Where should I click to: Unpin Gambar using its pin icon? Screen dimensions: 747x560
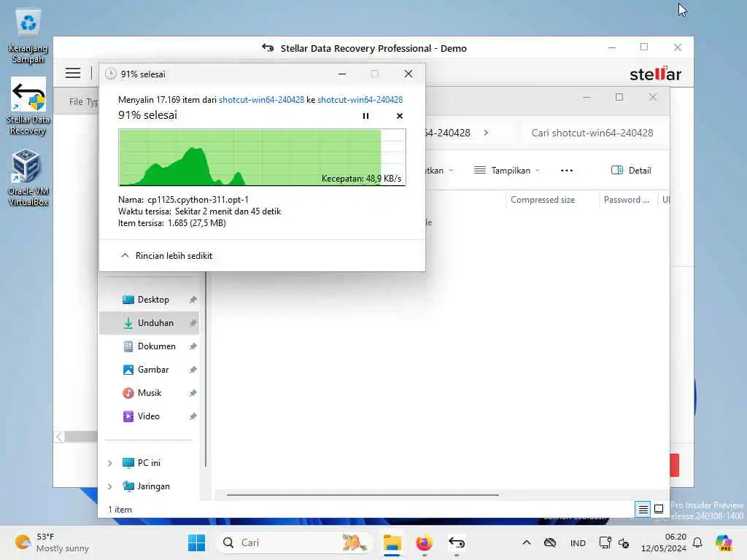tap(193, 370)
